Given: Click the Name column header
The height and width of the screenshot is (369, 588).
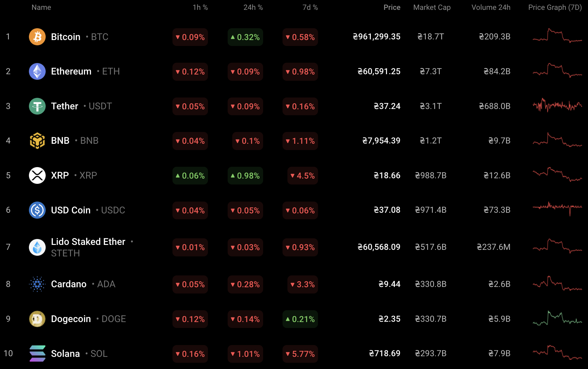Looking at the screenshot, I should (41, 7).
